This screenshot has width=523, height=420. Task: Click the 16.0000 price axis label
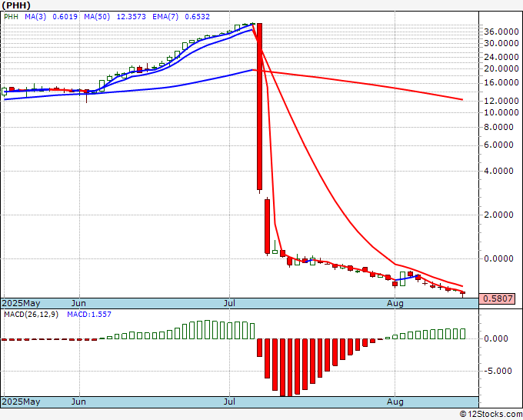click(501, 82)
